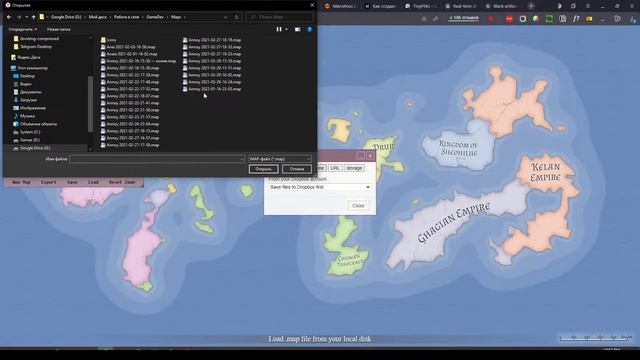Expand the address bar history dropdown

(x=226, y=17)
